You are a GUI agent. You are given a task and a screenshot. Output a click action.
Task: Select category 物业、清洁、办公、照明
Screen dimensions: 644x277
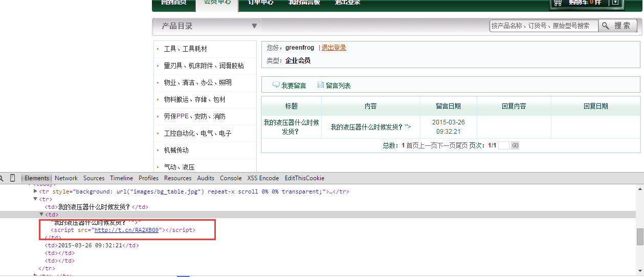click(x=197, y=83)
